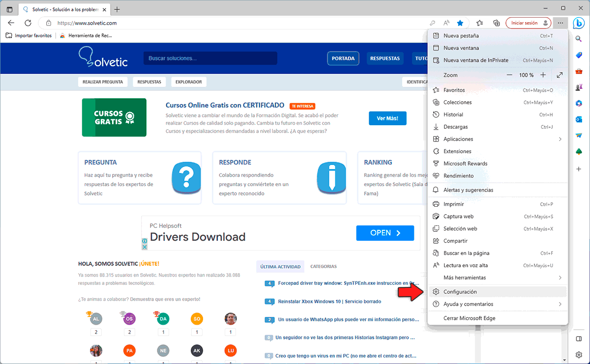
Task: Open Herramienta de Rec... bookmark
Action: (86, 35)
